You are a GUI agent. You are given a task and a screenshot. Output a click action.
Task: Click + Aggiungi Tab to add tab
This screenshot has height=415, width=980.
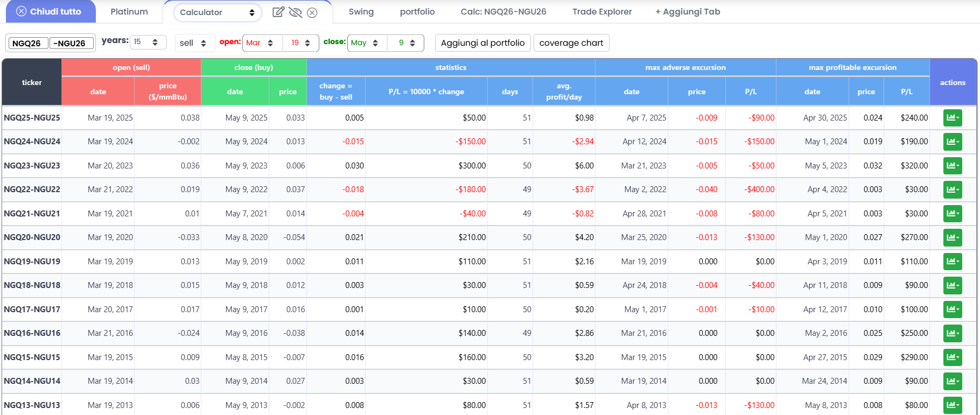pos(688,12)
